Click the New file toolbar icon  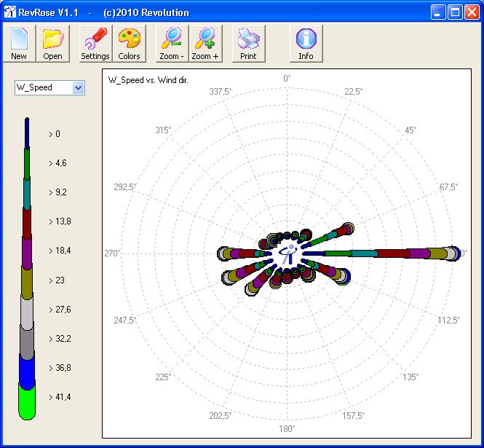(19, 44)
